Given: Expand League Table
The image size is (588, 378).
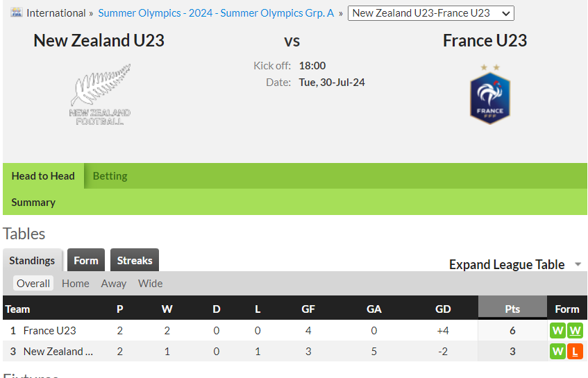Looking at the screenshot, I should [507, 264].
